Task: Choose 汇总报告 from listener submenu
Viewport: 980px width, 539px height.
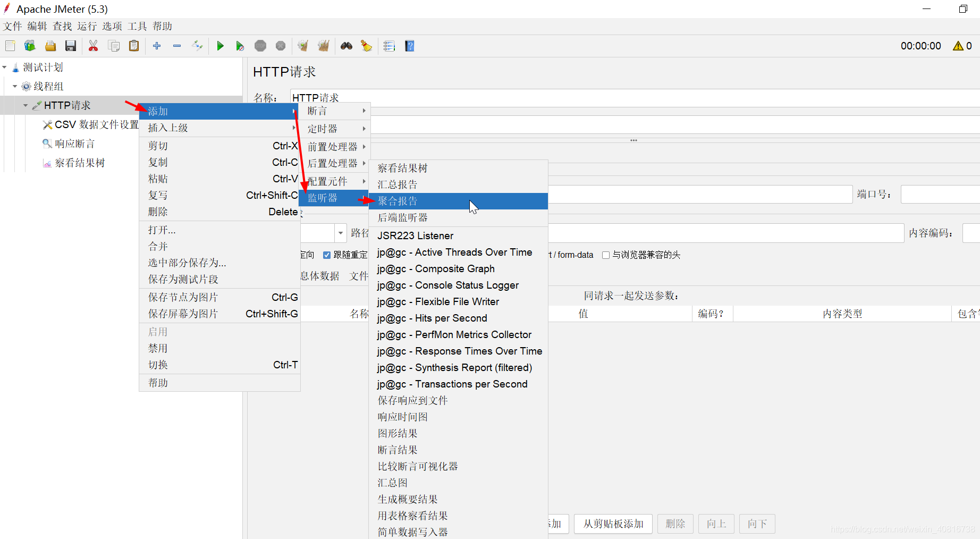Action: point(458,184)
